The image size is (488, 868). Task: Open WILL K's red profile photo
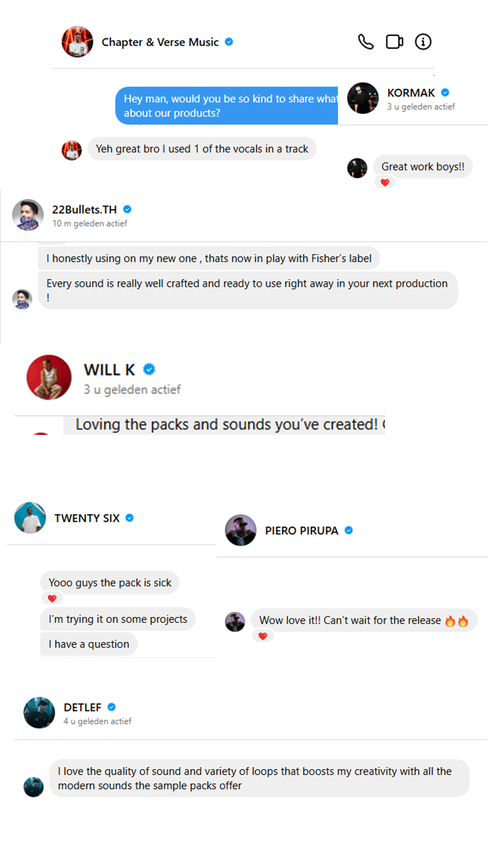tap(49, 377)
